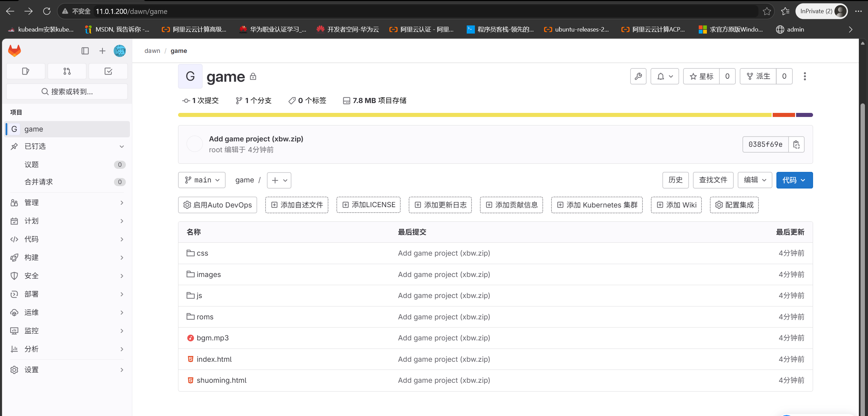Click the red segment of language bar

tap(784, 115)
